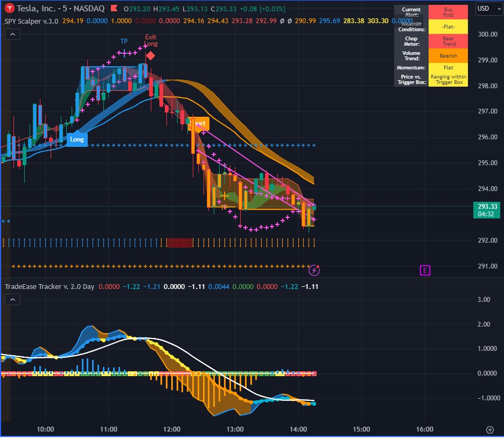Click the purple E earnings marker
The image size is (504, 438).
click(x=425, y=270)
